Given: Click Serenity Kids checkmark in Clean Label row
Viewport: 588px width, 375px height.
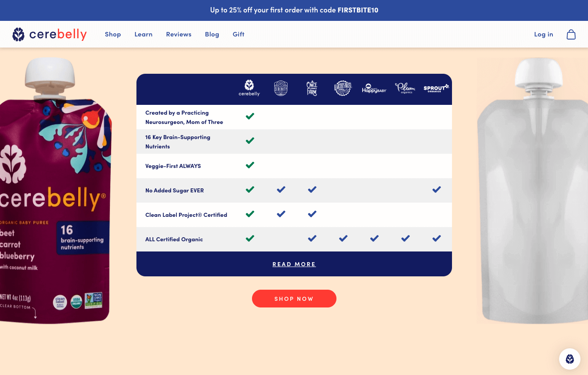Looking at the screenshot, I should point(281,214).
